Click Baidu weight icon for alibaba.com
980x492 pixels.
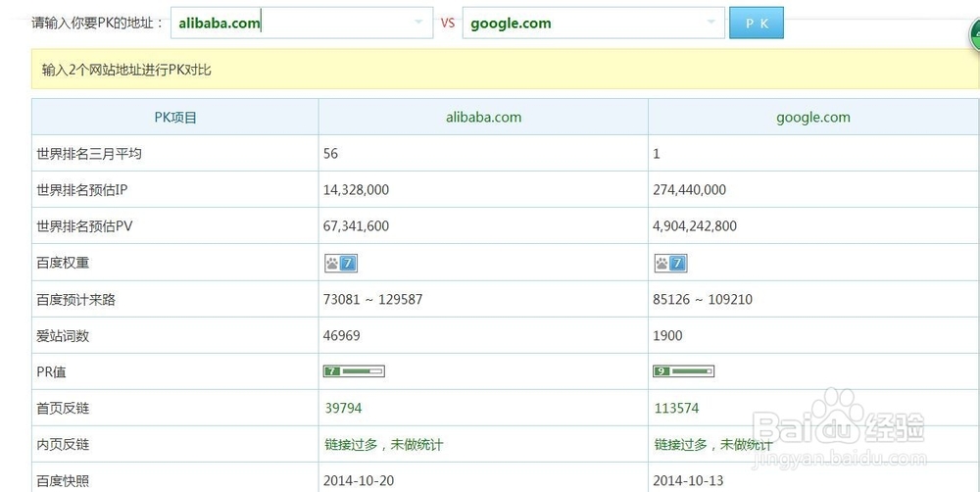tap(340, 263)
